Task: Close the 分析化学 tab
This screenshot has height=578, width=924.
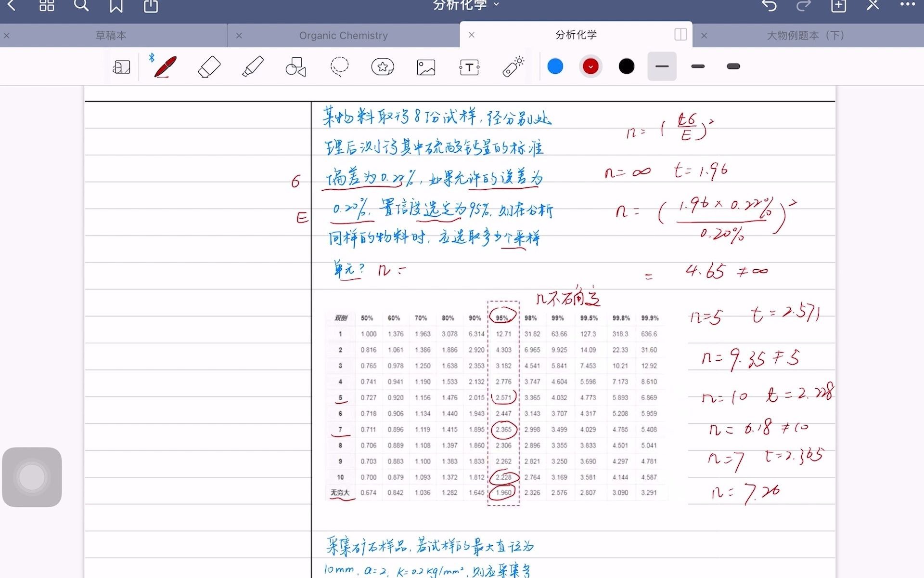Action: (472, 35)
